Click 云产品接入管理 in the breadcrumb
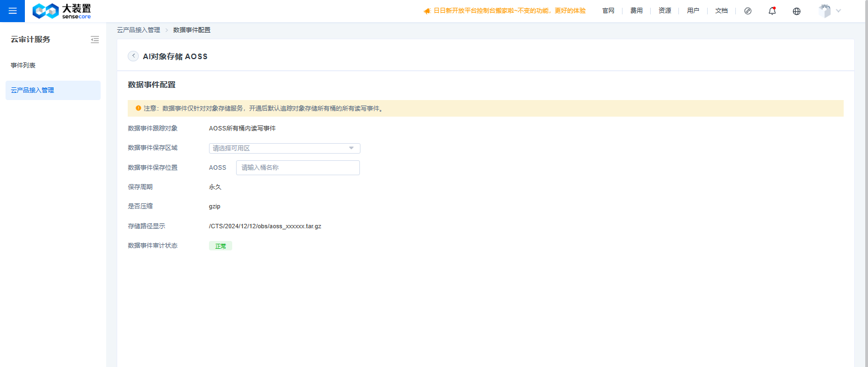The height and width of the screenshot is (367, 868). click(x=138, y=30)
